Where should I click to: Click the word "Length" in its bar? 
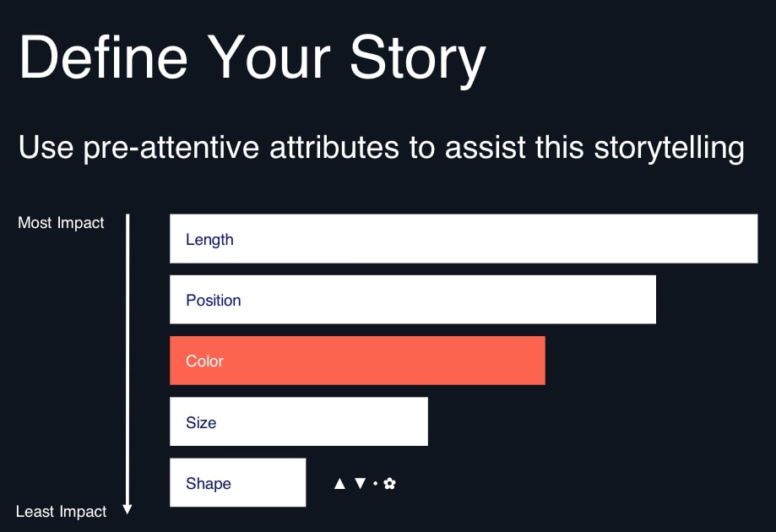pyautogui.click(x=209, y=240)
